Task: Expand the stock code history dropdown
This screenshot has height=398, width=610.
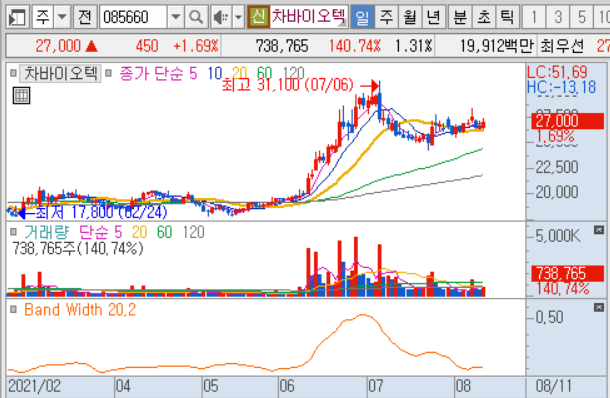Action: click(176, 17)
